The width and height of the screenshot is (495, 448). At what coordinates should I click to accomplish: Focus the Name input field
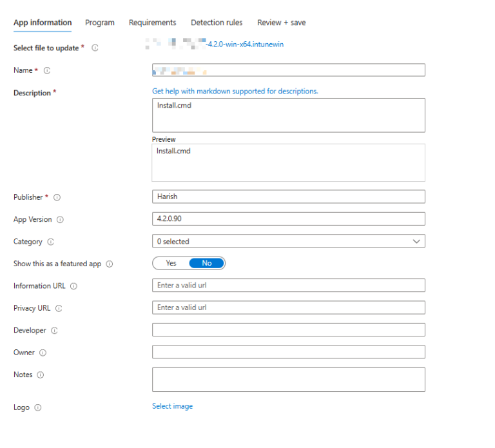coord(289,70)
